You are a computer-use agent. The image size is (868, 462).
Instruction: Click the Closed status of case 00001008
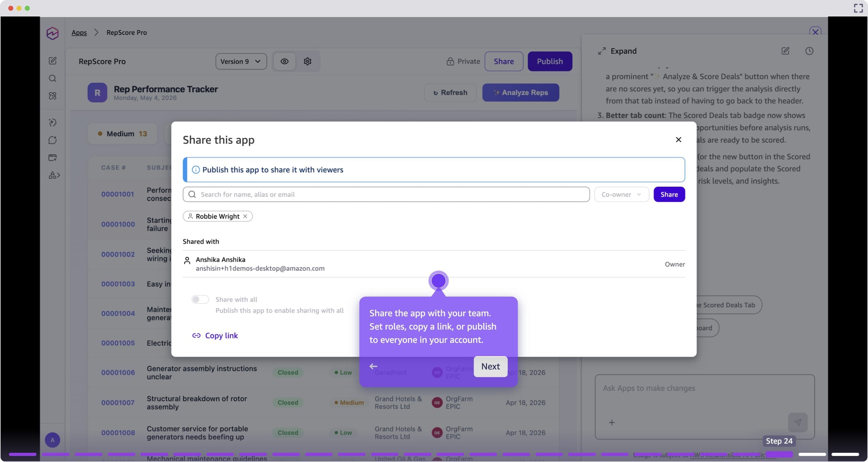pos(288,433)
